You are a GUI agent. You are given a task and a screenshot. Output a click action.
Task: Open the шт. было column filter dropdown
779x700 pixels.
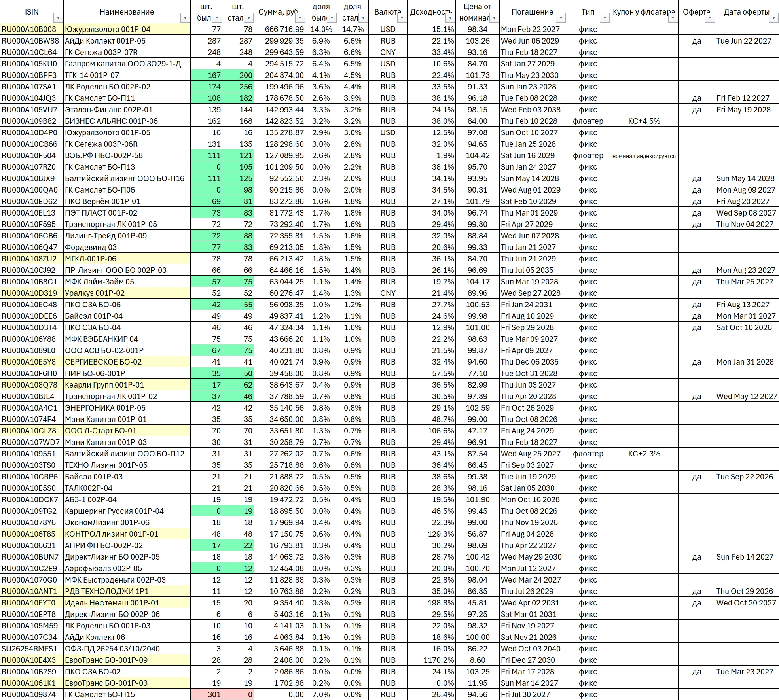[x=217, y=18]
